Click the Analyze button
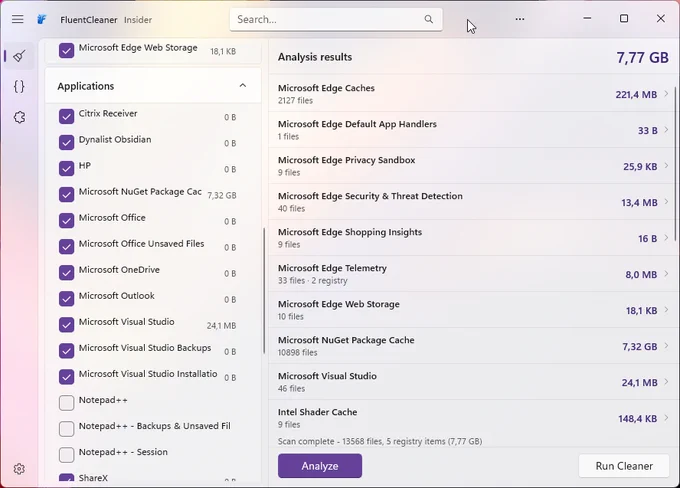This screenshot has height=488, width=680. pyautogui.click(x=320, y=466)
